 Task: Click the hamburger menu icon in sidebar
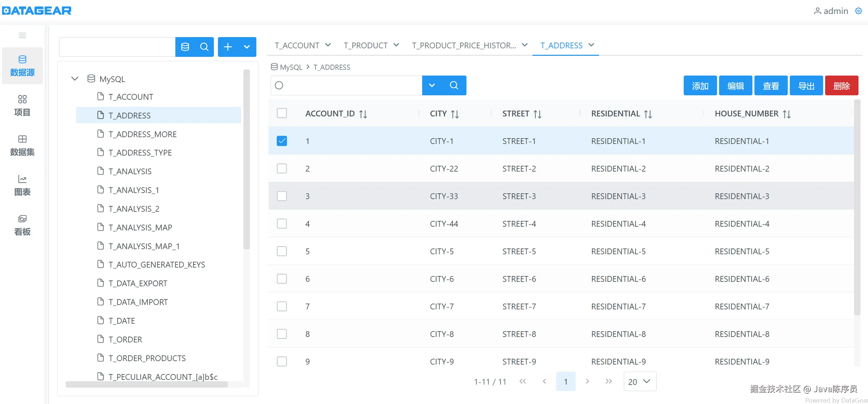22,35
